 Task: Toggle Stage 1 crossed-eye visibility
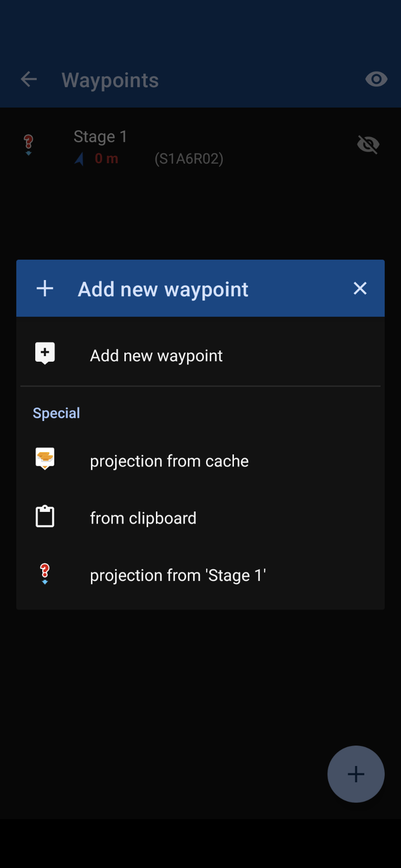(369, 145)
